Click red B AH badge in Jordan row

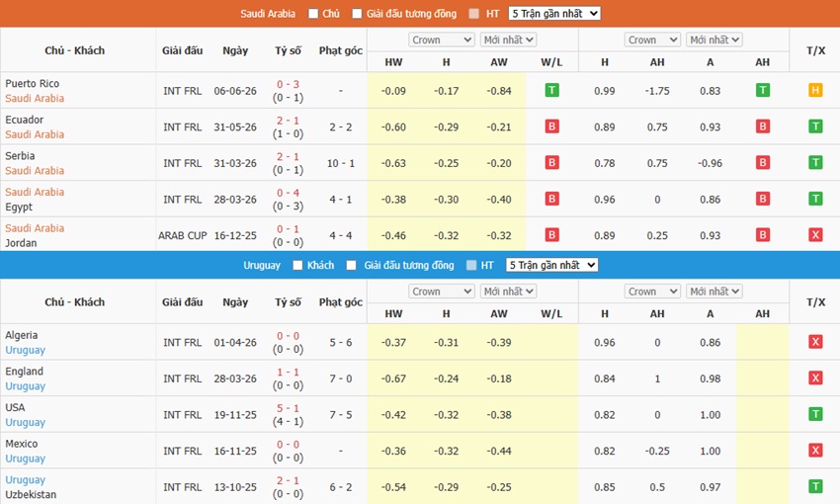click(x=762, y=234)
